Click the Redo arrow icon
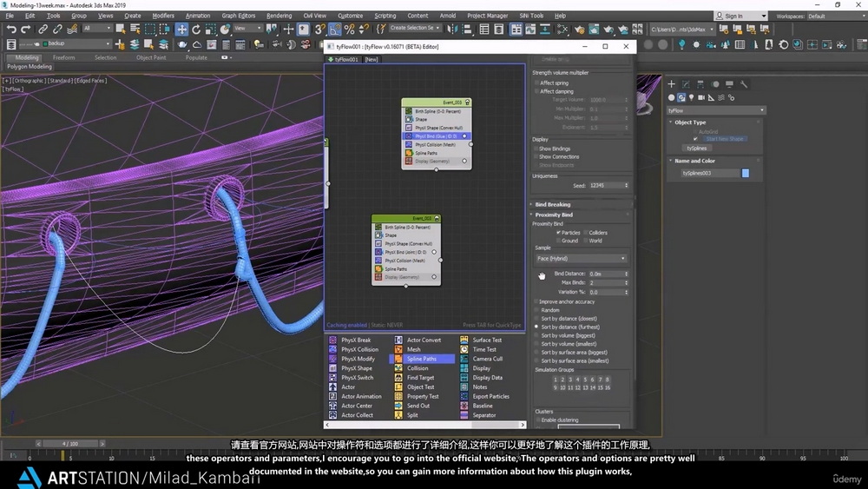This screenshot has height=489, width=868. 25,29
